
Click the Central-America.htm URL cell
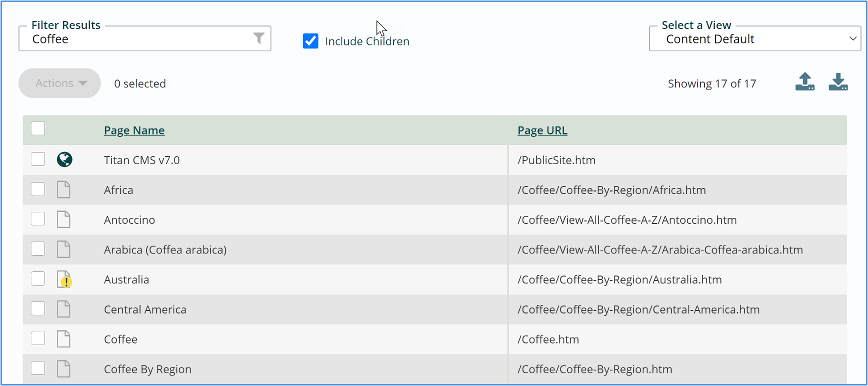638,309
